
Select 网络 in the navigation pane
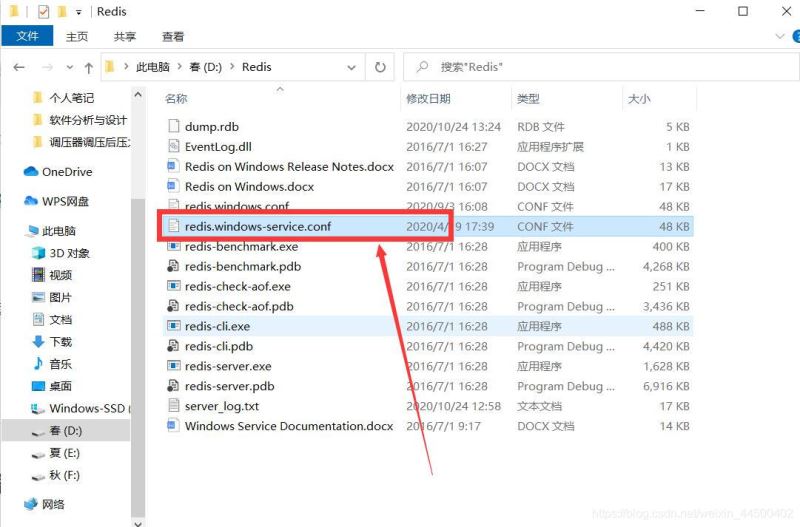tap(53, 504)
